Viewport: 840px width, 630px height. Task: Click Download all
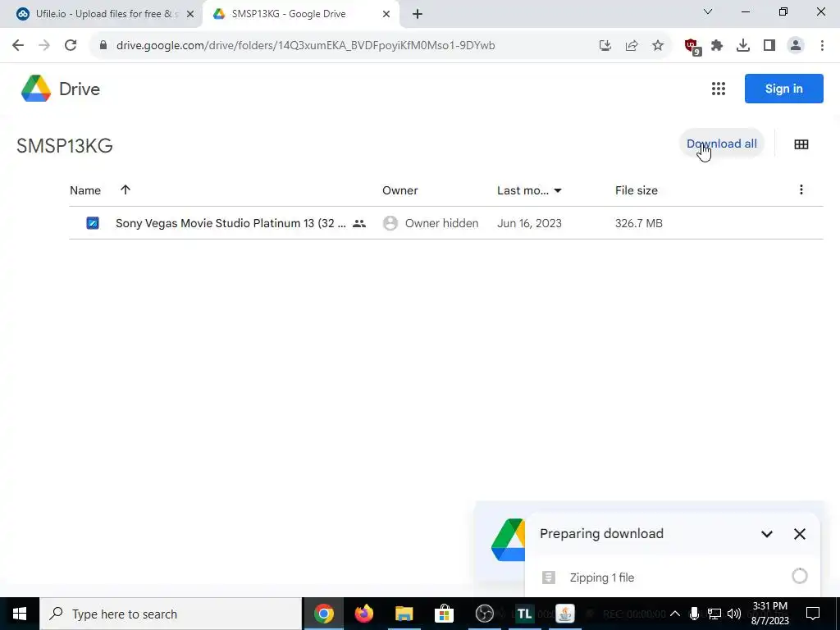tap(722, 144)
